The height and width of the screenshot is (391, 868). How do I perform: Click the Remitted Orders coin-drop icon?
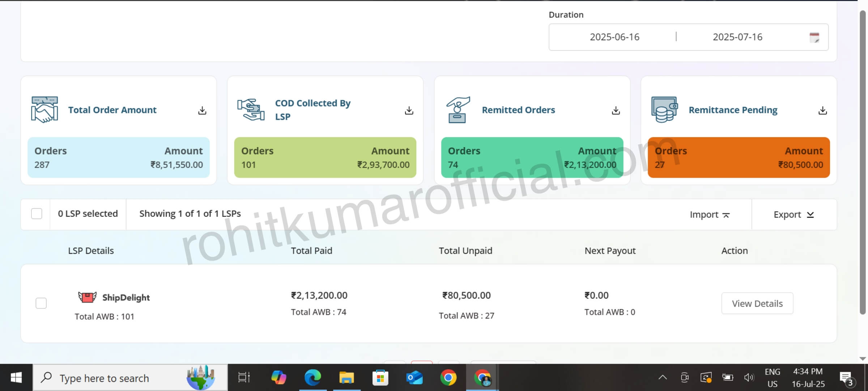(x=458, y=110)
